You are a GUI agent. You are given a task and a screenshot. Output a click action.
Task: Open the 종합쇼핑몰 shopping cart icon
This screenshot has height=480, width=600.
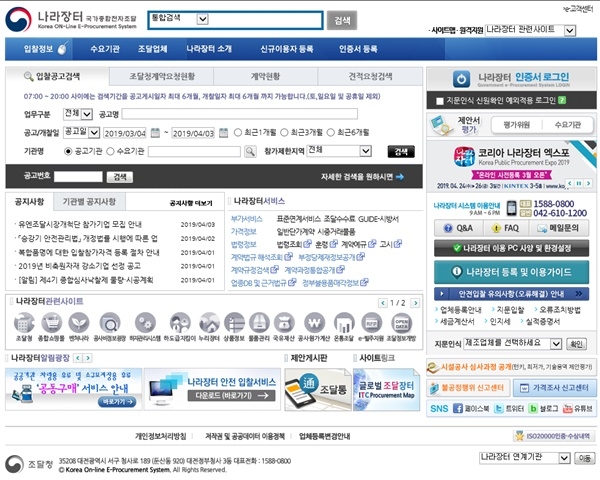51,323
